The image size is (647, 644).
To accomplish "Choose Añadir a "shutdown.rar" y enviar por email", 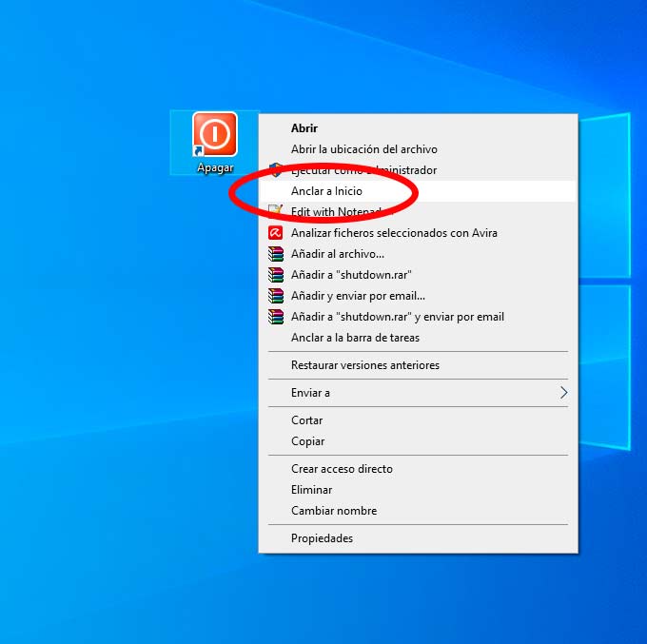I will [x=418, y=317].
